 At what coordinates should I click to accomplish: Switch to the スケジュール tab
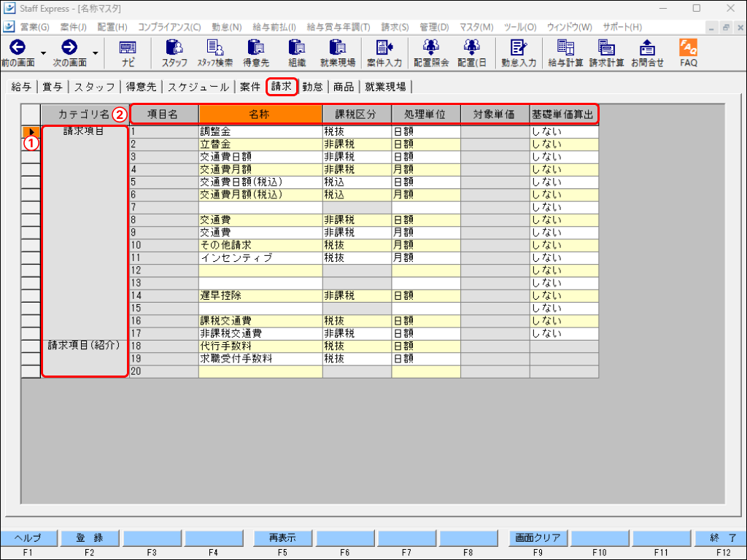(x=198, y=87)
